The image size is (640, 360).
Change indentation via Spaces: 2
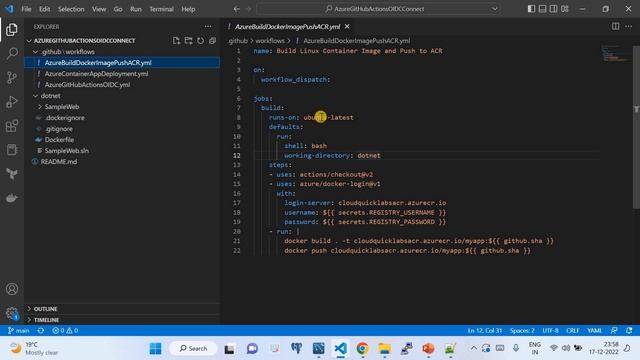tap(522, 330)
